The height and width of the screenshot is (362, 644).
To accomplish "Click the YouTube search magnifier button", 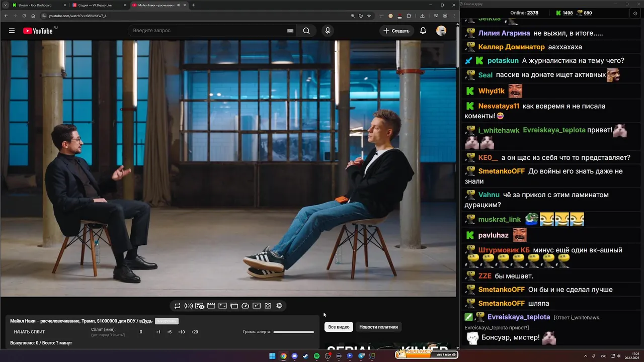I will [x=306, y=31].
